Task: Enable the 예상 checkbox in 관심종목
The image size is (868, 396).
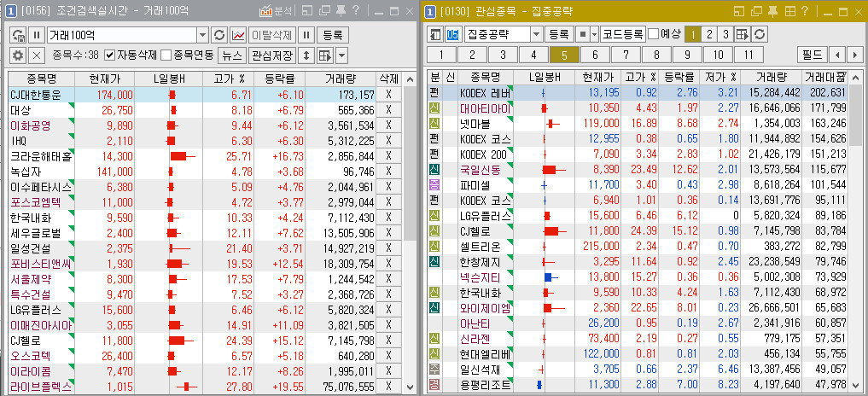Action: pyautogui.click(x=653, y=34)
